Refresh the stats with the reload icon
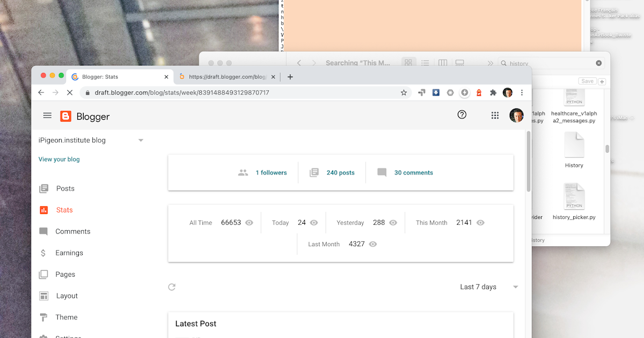Screen dimensions: 644x338 [172, 287]
